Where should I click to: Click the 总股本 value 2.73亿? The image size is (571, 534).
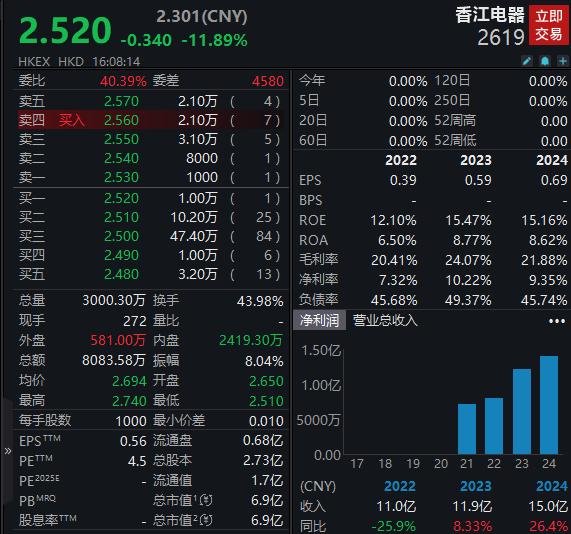263,460
